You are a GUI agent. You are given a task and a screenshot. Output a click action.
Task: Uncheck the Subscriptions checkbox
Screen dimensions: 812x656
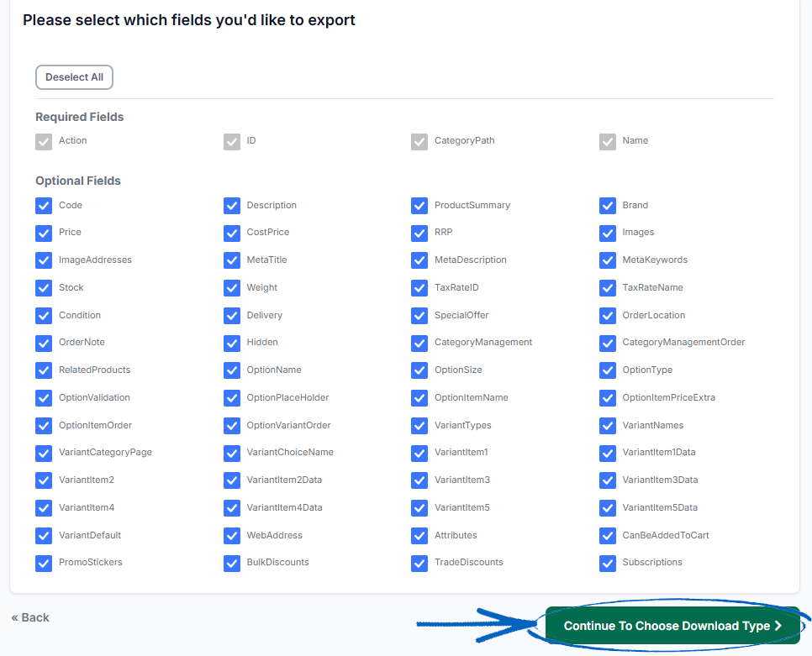[608, 564]
